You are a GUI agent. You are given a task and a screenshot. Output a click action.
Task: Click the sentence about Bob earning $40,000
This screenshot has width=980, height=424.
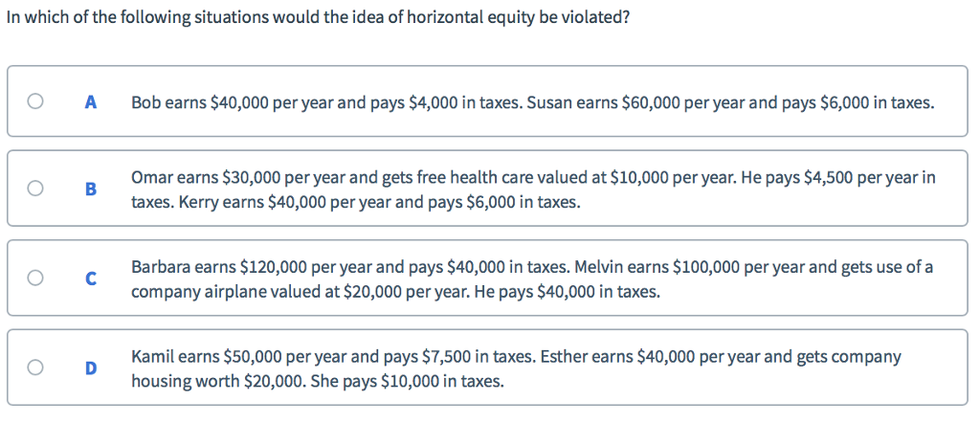325,101
